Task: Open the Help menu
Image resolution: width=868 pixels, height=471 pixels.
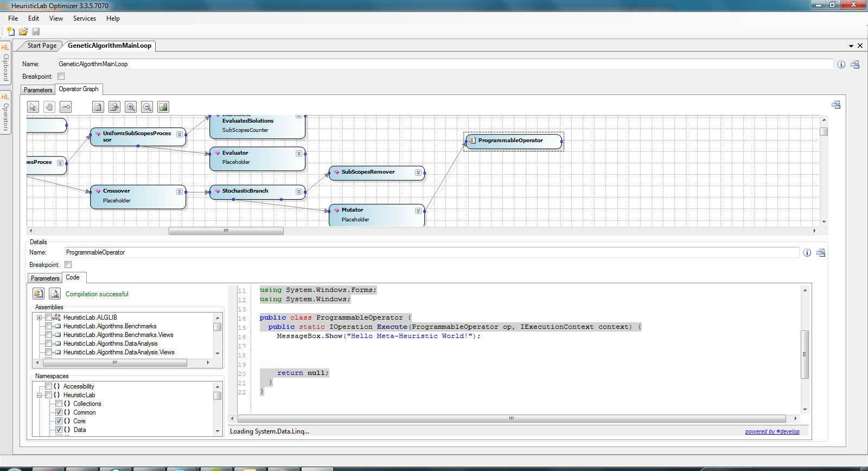Action: coord(113,18)
